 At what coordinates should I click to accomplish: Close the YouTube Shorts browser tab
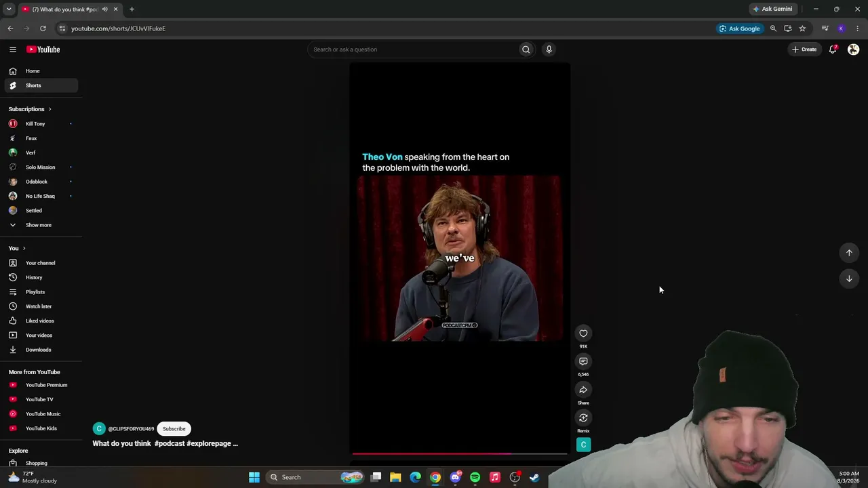tap(115, 9)
